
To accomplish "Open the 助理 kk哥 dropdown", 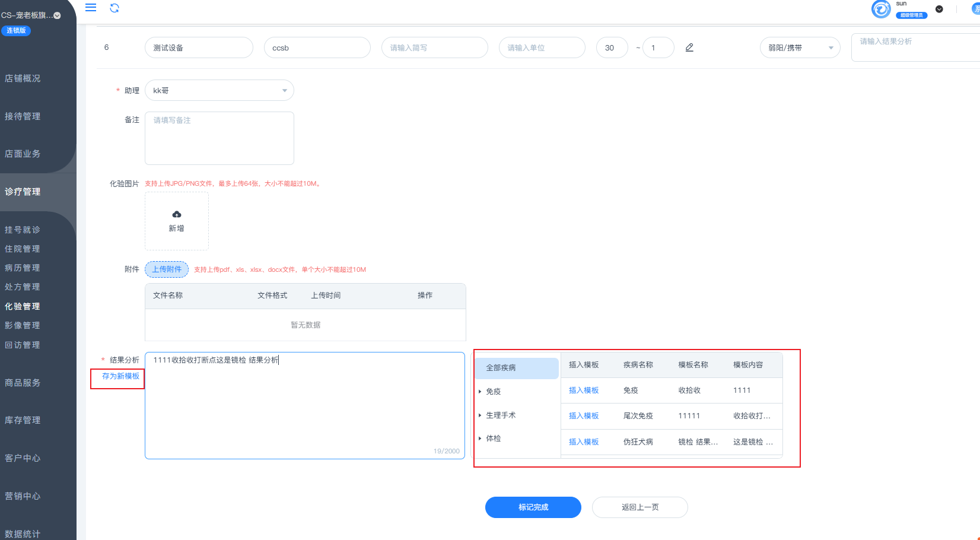I will [x=219, y=90].
